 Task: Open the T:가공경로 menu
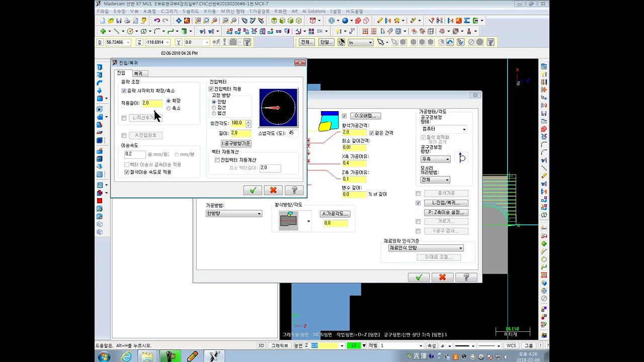point(260,11)
